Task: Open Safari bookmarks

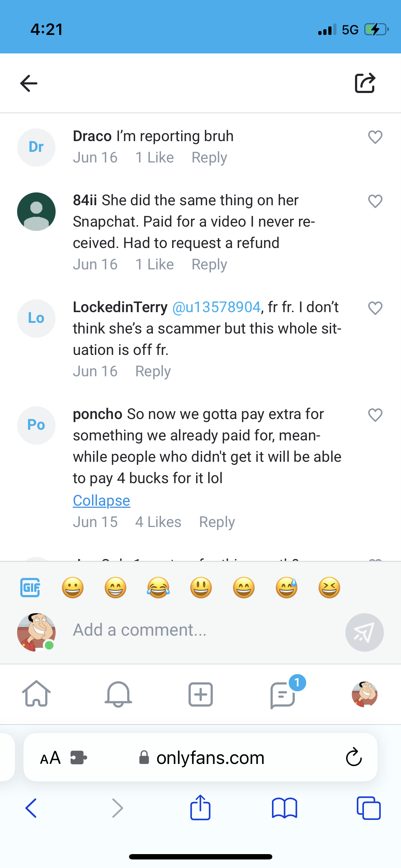Action: click(x=284, y=808)
